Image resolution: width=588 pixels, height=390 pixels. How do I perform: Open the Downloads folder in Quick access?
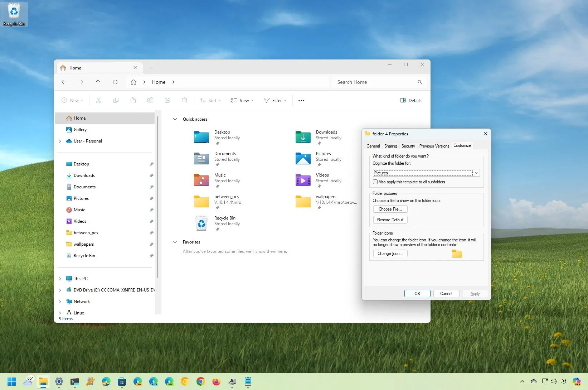pyautogui.click(x=319, y=138)
